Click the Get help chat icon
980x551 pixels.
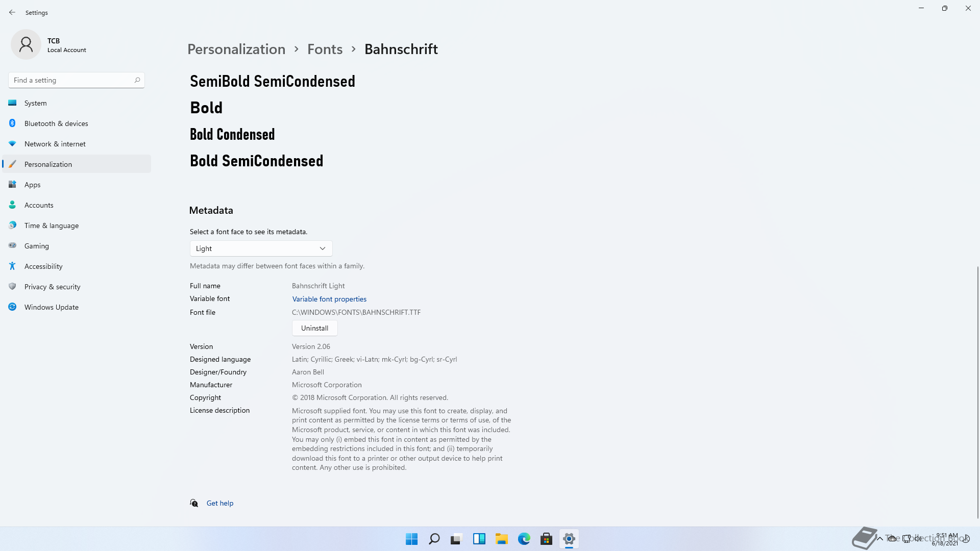click(194, 503)
